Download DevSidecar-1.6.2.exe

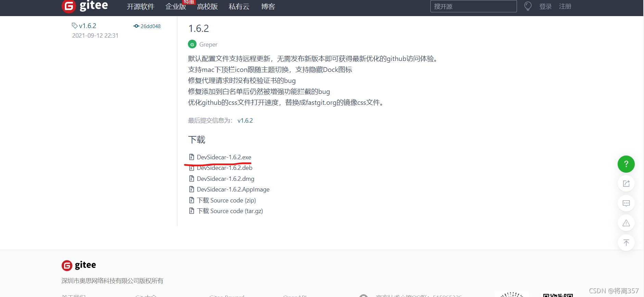(x=224, y=157)
